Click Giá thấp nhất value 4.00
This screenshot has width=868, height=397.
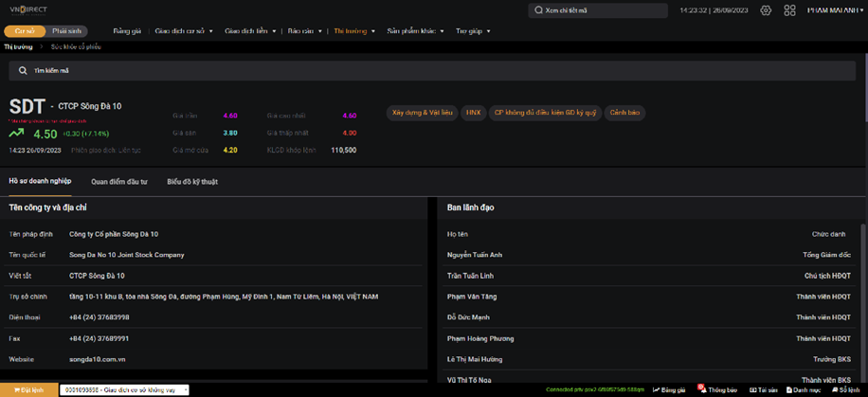click(x=350, y=133)
